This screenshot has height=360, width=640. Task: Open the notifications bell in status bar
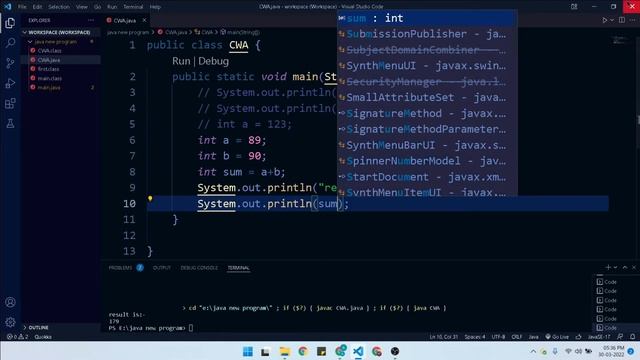coord(632,337)
